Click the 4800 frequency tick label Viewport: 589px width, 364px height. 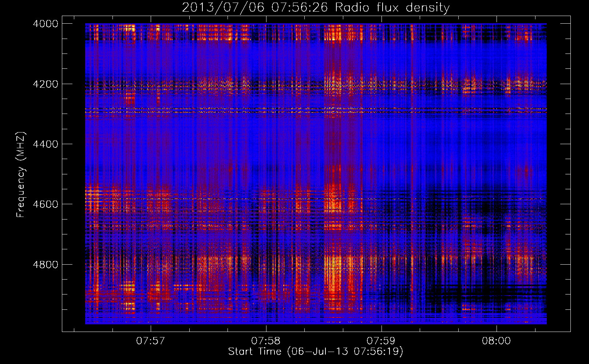click(46, 265)
